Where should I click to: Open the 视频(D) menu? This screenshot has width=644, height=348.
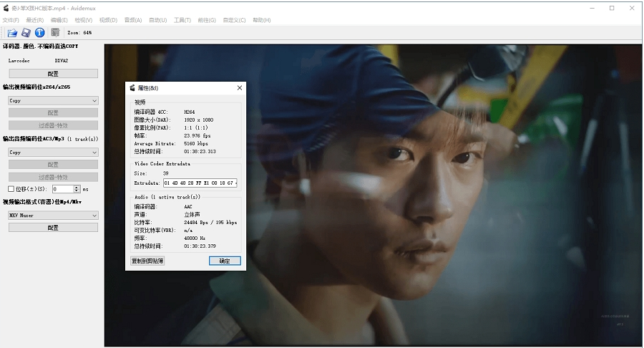coord(109,20)
